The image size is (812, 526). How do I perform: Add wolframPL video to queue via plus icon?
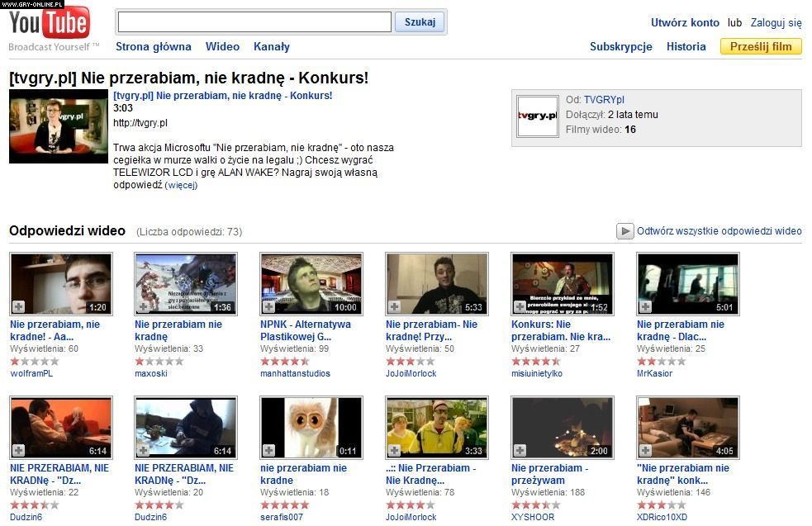18,307
